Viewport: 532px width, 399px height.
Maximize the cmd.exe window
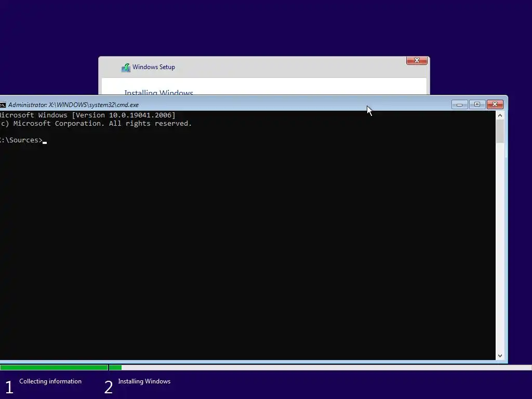[477, 104]
